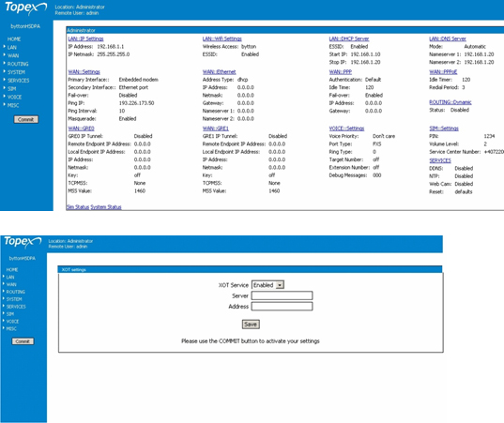Image resolution: width=504 pixels, height=423 pixels.
Task: Open VOICE::Settings link
Action: tap(346, 128)
